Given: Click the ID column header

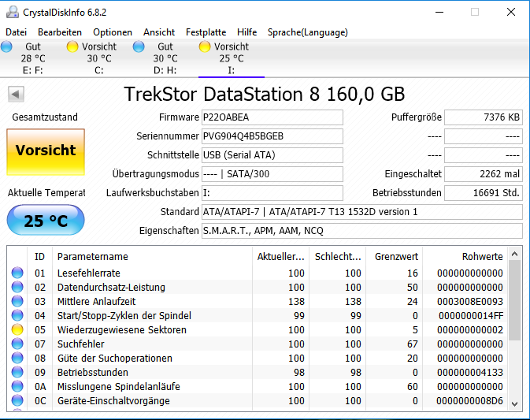Looking at the screenshot, I should coord(39,257).
